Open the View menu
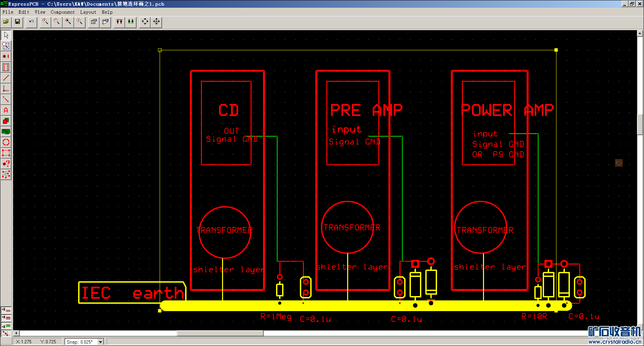The image size is (644, 346). [x=40, y=12]
